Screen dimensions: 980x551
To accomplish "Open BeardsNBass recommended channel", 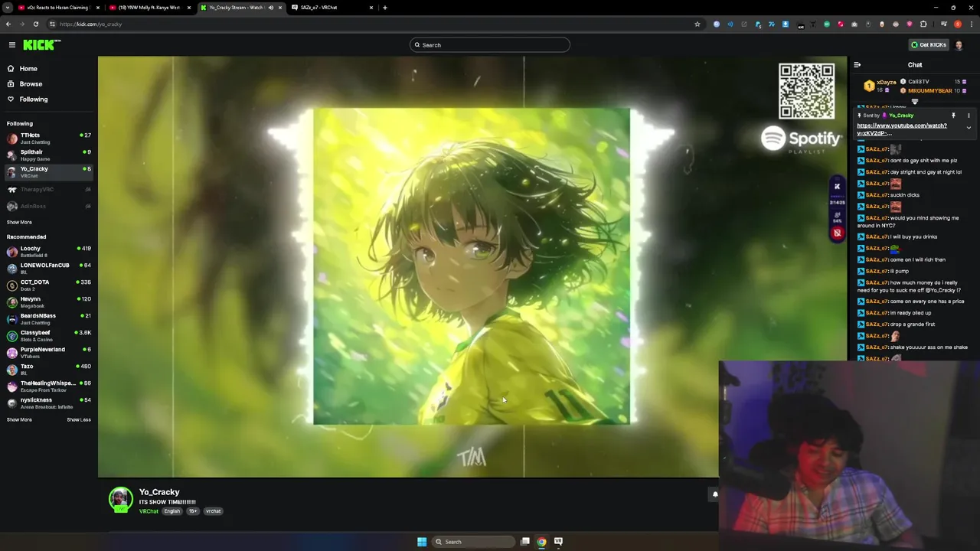I will pos(48,319).
